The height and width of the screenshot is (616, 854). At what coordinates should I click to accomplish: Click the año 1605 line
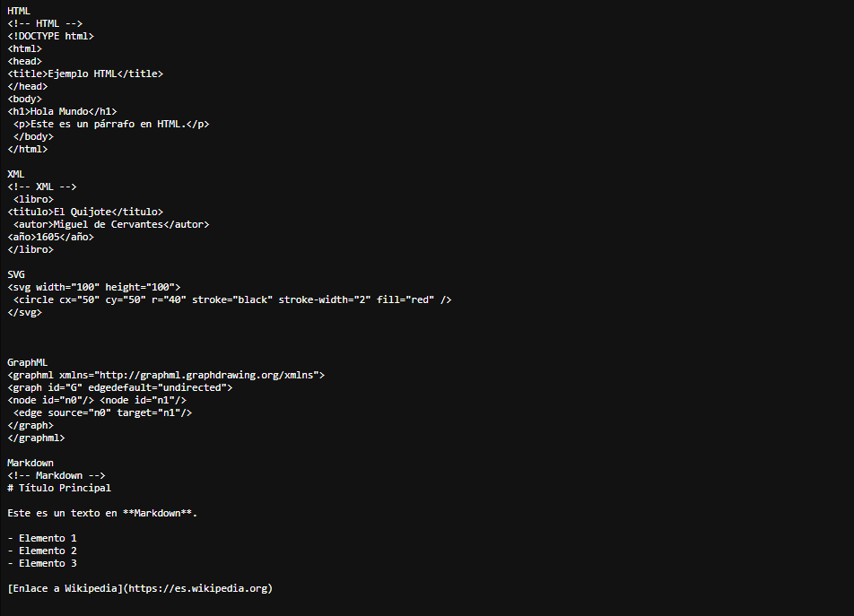tap(50, 237)
